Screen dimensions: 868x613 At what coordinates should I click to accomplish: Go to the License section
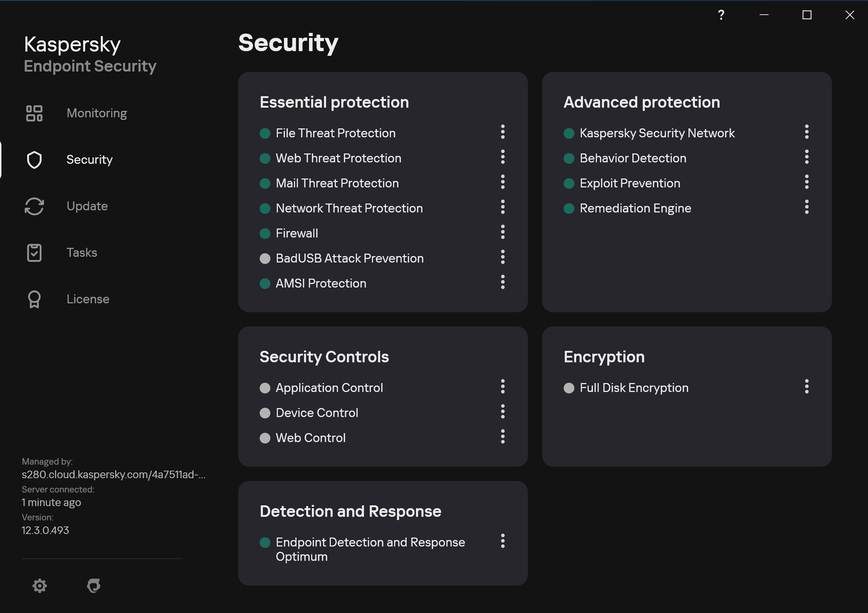click(88, 299)
